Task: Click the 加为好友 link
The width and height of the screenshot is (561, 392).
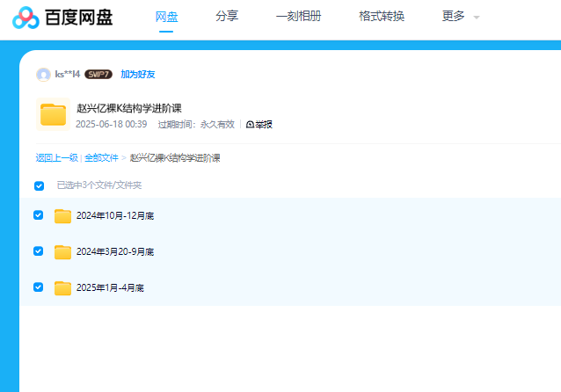Action: (x=138, y=75)
